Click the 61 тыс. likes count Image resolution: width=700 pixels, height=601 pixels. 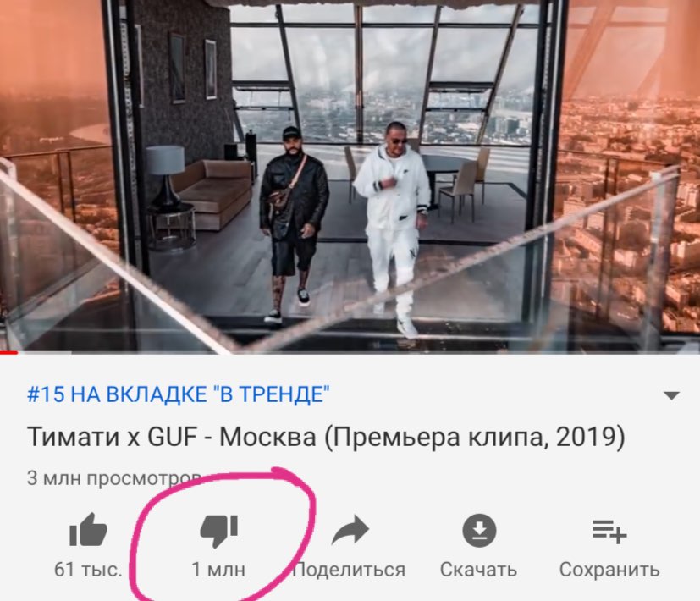pyautogui.click(x=88, y=571)
